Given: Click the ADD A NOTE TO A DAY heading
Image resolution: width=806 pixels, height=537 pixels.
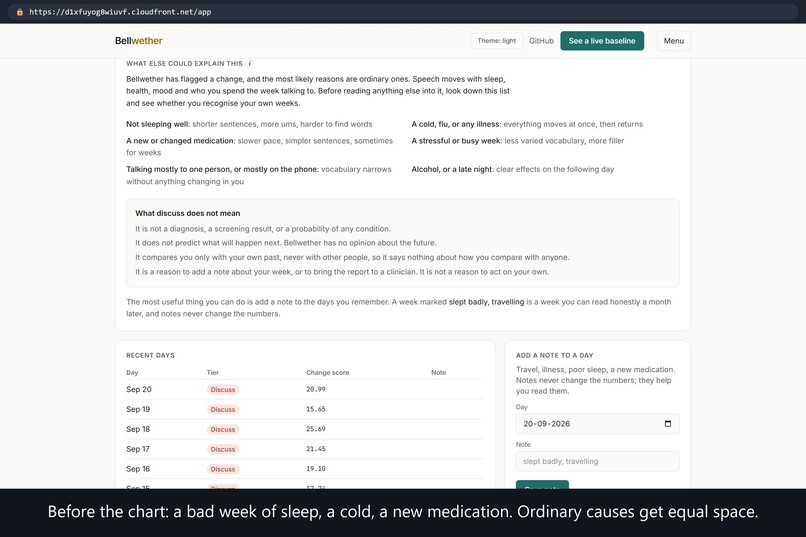Looking at the screenshot, I should point(555,356).
